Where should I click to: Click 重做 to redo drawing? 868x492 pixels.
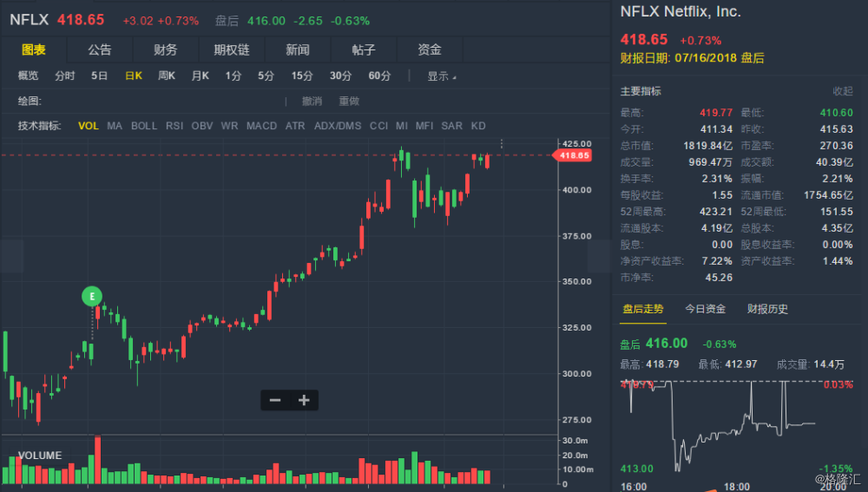pos(349,102)
